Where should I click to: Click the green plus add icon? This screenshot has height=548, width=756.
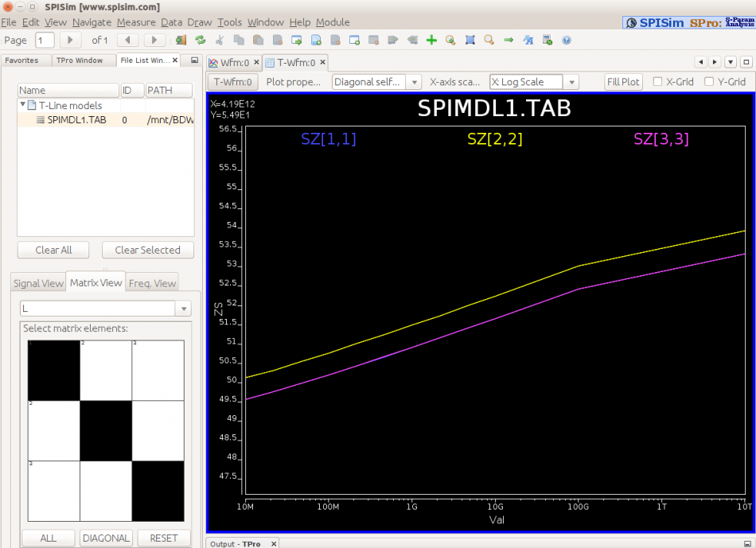tap(431, 40)
